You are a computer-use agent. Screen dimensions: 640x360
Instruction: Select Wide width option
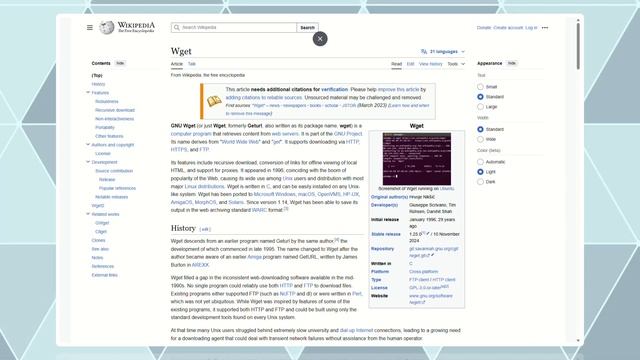point(480,139)
